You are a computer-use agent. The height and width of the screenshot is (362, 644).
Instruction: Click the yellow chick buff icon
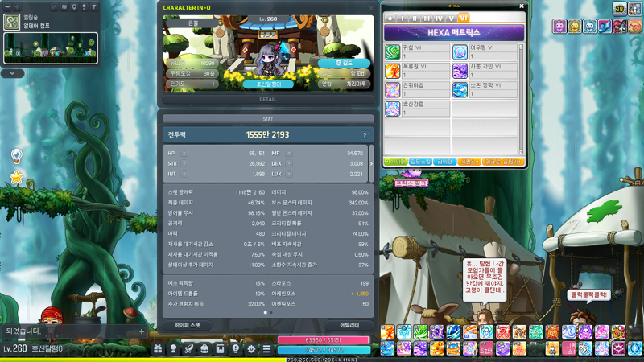coord(575,27)
